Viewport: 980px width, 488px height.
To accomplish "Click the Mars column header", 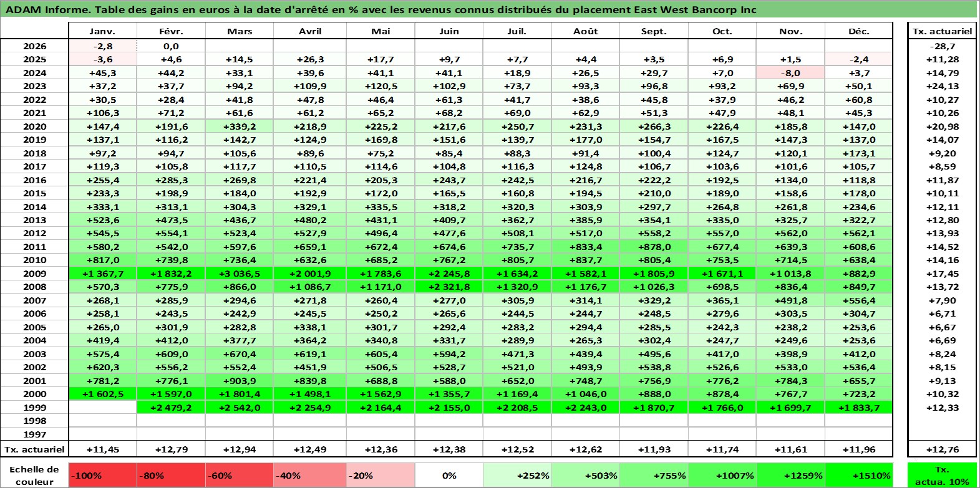I will 240,31.
